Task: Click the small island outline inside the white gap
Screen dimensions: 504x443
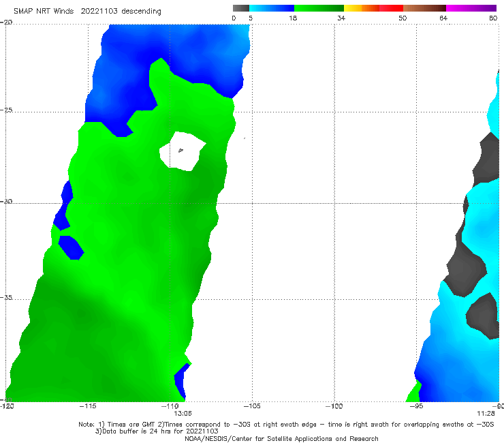Action: point(180,150)
